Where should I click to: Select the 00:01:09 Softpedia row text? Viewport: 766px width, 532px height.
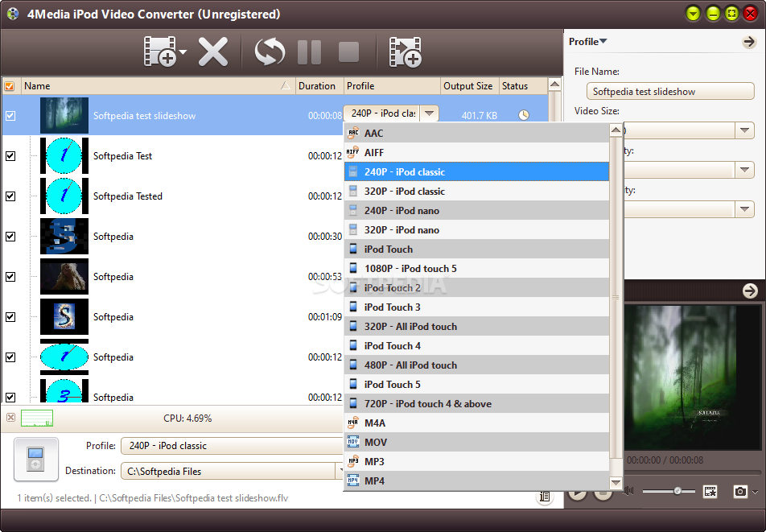(113, 317)
